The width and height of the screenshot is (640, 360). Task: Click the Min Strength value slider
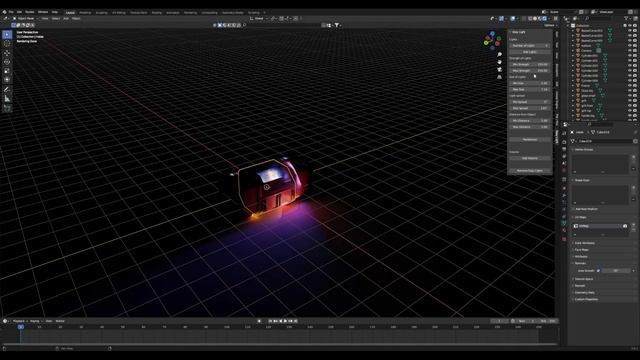pyautogui.click(x=529, y=64)
